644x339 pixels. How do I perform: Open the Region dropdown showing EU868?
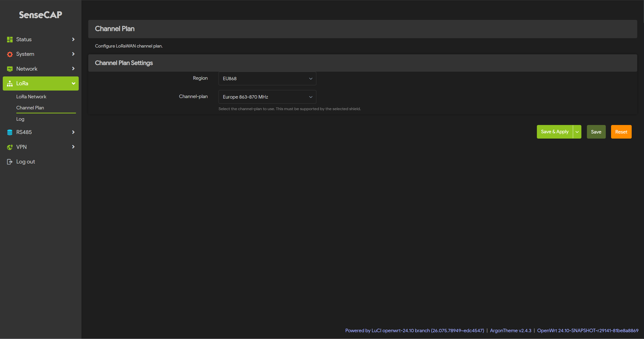267,78
